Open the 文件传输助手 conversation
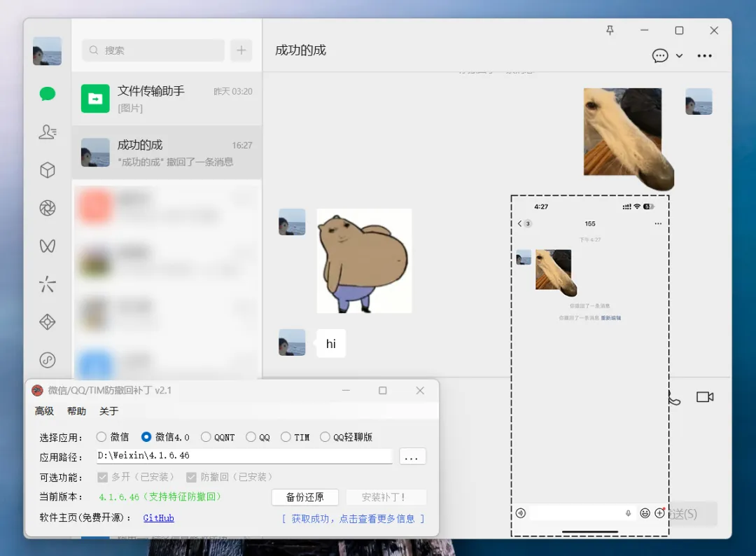756x556 pixels. pyautogui.click(x=167, y=99)
